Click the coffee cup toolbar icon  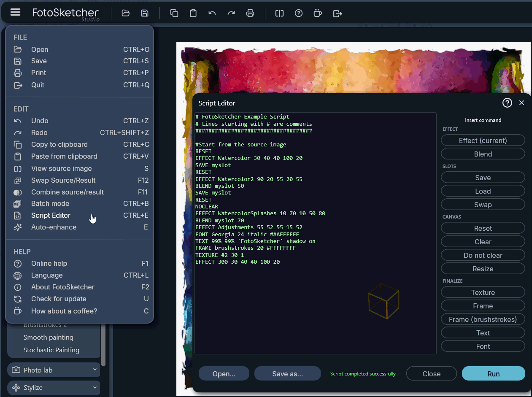pos(318,13)
